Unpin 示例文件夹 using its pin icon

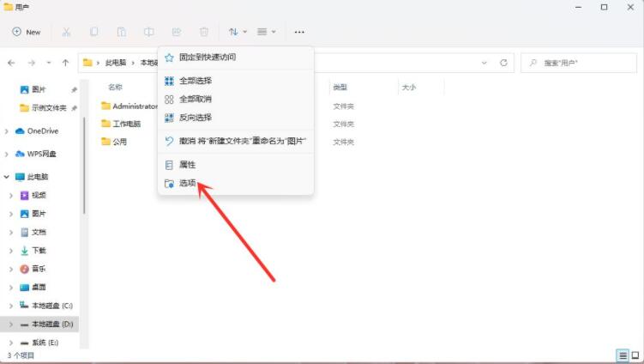point(74,108)
